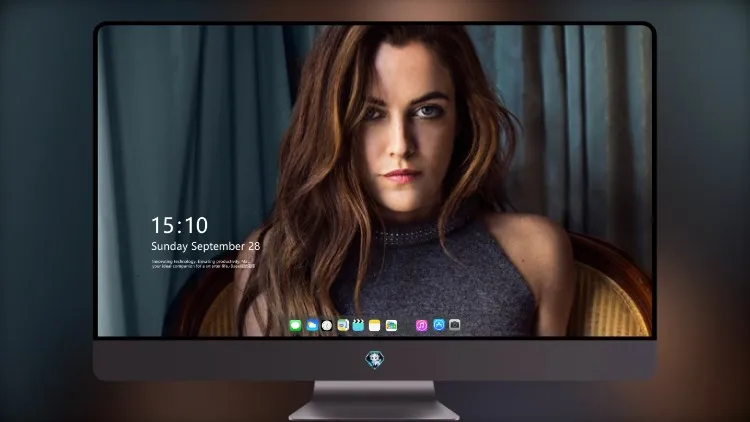The width and height of the screenshot is (750, 422).
Task: Open the blue App Store icon
Action: point(439,325)
